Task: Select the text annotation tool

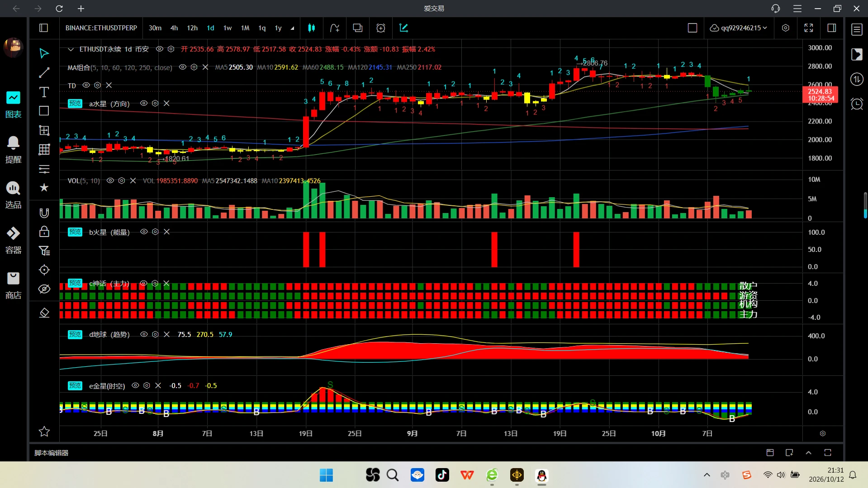Action: pyautogui.click(x=44, y=92)
